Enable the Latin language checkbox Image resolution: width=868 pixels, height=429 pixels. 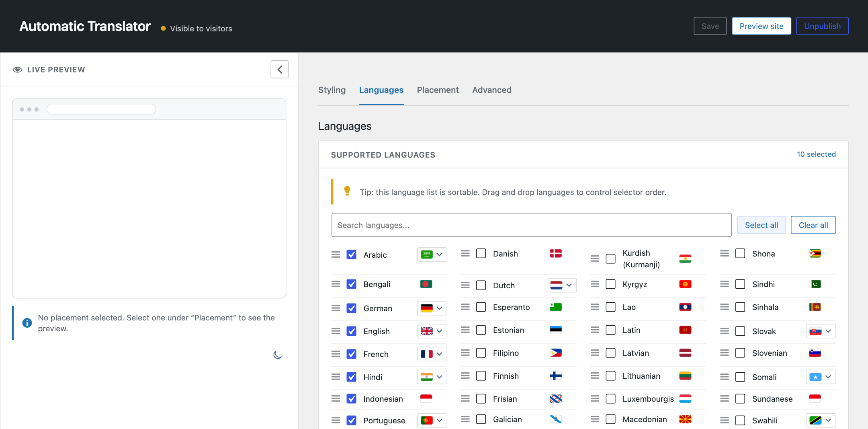(610, 330)
